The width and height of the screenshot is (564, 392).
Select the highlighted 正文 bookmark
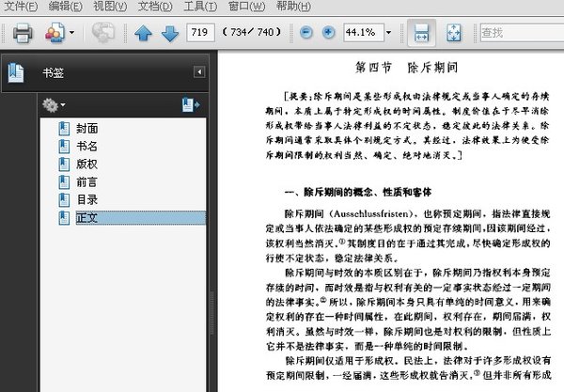(140, 218)
